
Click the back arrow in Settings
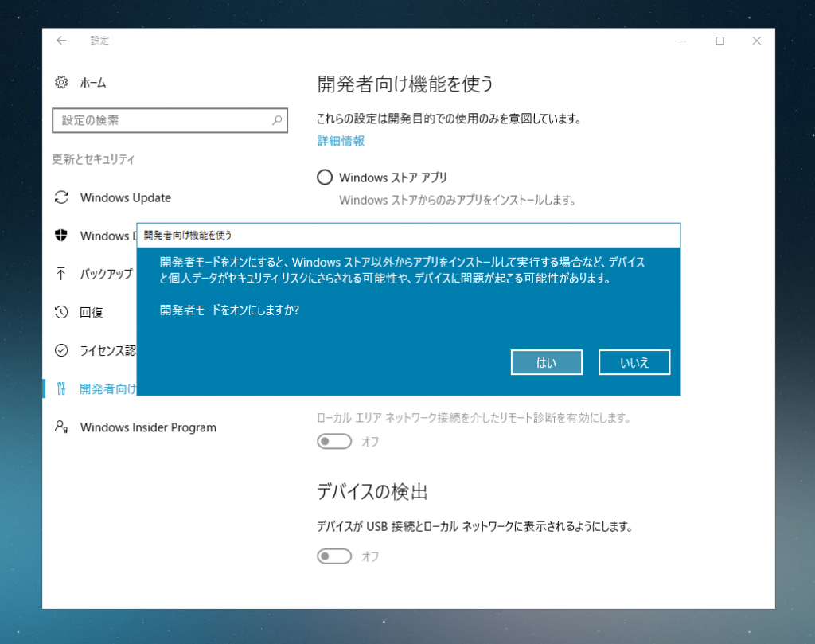pyautogui.click(x=61, y=40)
